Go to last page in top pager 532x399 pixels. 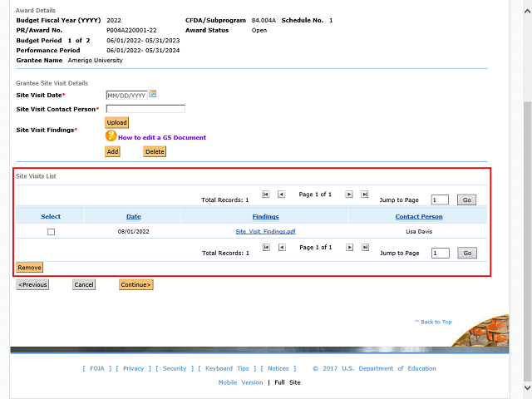(365, 194)
